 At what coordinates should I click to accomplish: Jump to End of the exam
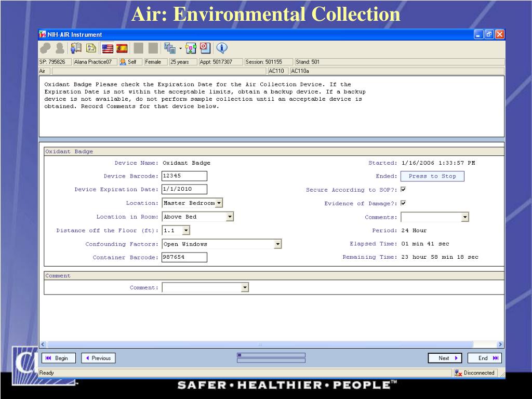click(485, 358)
